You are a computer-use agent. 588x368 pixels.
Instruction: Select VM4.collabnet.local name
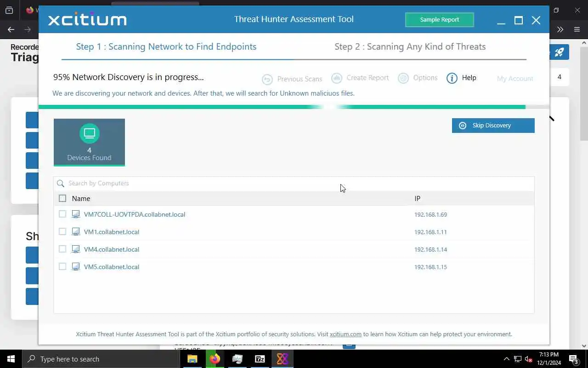112,249
